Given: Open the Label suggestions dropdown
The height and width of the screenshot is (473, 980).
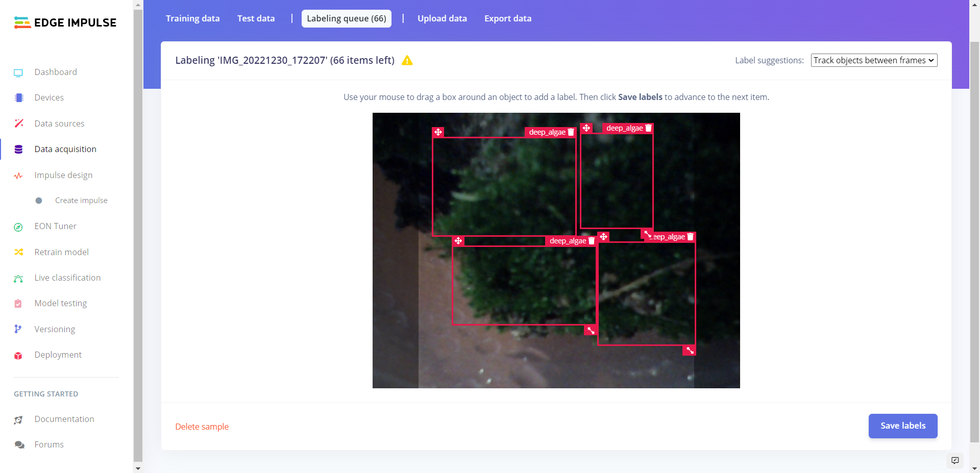Looking at the screenshot, I should tap(874, 60).
